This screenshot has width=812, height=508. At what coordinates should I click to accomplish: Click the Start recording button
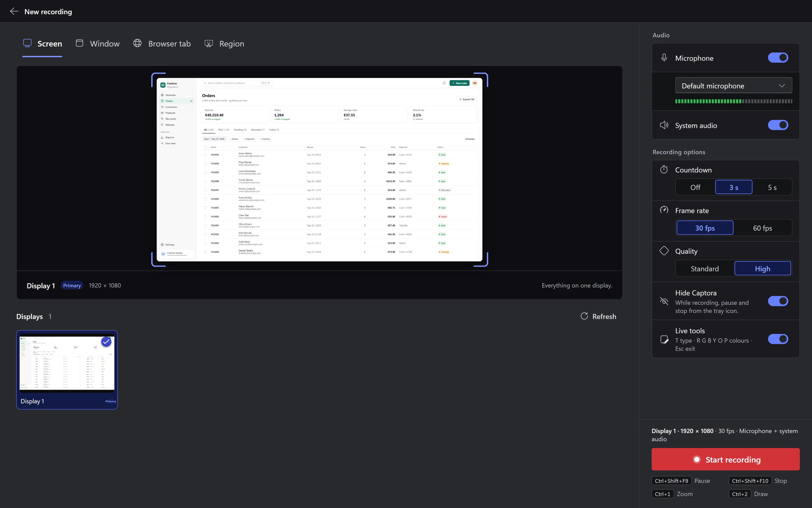tap(725, 459)
